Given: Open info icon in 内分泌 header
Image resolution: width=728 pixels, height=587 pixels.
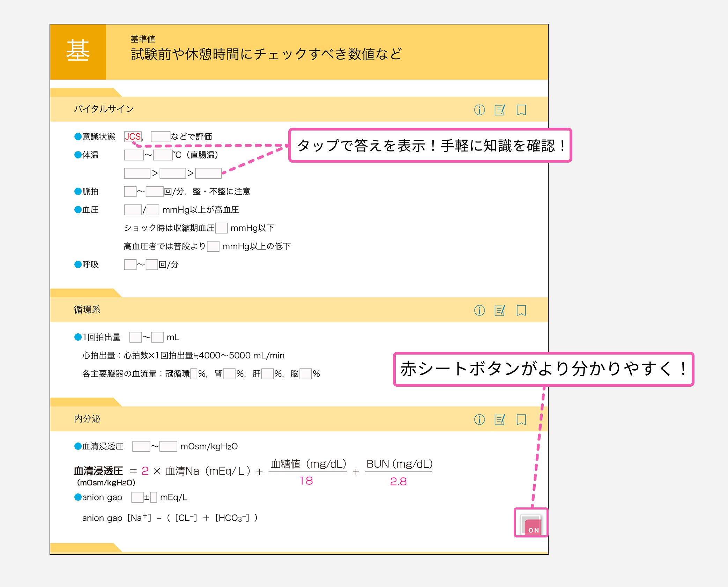Looking at the screenshot, I should point(479,419).
